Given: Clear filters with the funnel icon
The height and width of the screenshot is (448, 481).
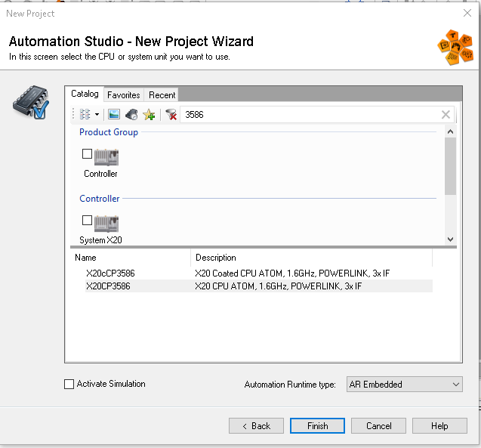Looking at the screenshot, I should click(171, 114).
